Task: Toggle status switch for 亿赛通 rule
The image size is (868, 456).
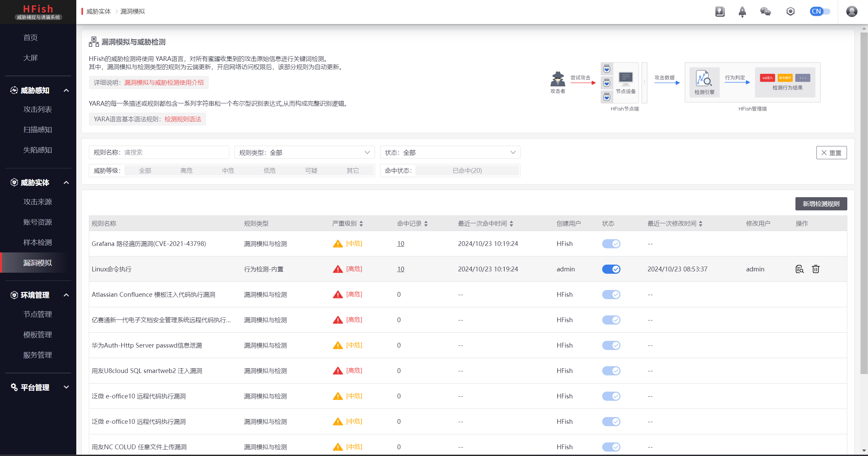Action: pos(611,320)
